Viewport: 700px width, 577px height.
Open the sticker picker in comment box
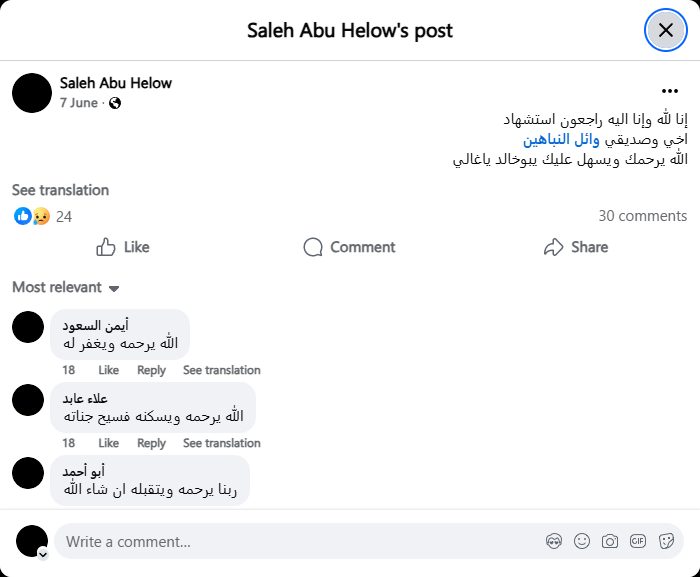point(666,541)
